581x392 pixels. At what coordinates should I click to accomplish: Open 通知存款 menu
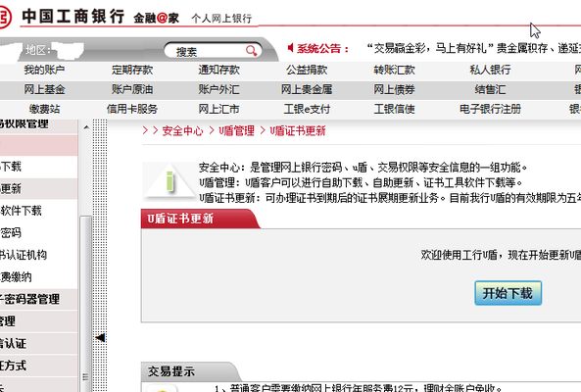point(219,70)
